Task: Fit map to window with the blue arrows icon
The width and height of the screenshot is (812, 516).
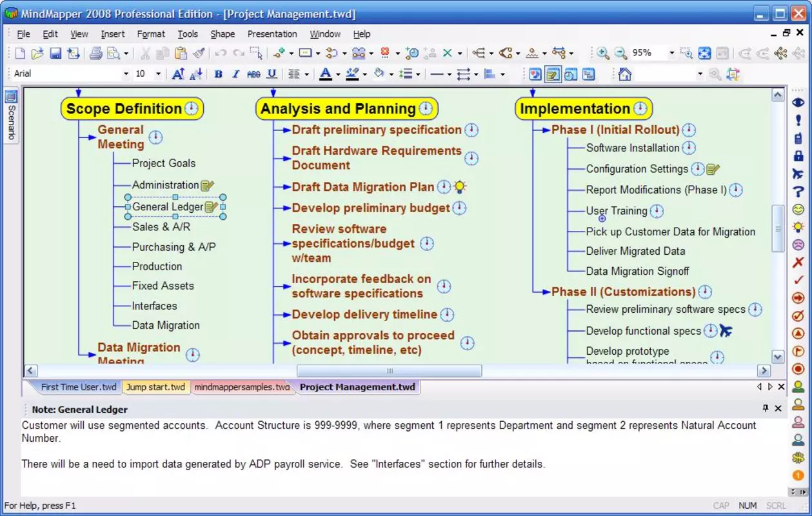Action: point(704,54)
